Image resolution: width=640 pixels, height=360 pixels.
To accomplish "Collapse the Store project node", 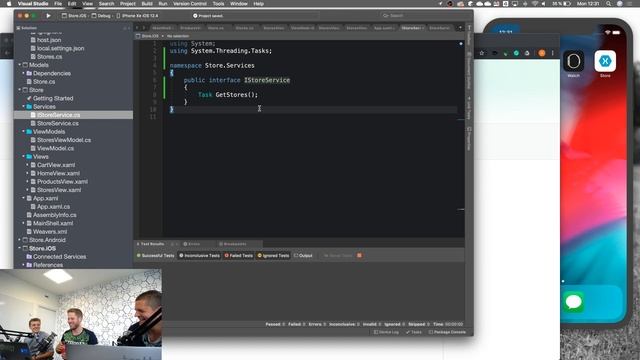I will coord(19,90).
